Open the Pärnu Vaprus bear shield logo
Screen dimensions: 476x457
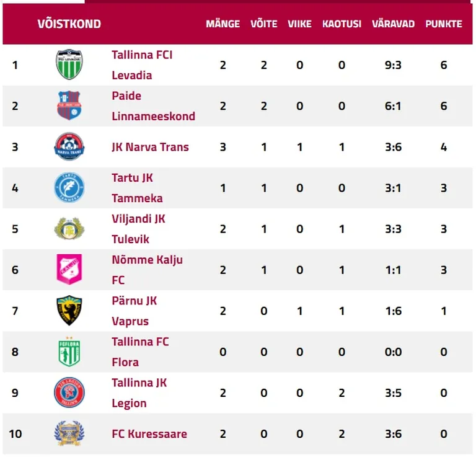click(69, 310)
